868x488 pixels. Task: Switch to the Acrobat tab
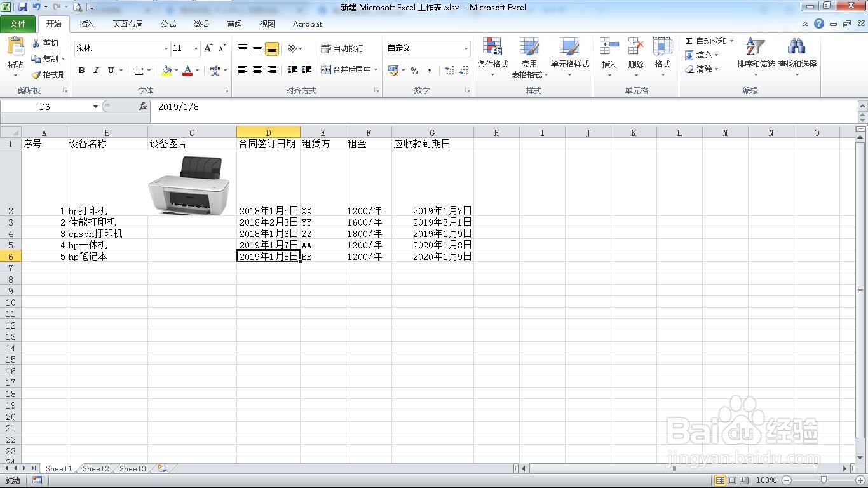tap(308, 24)
